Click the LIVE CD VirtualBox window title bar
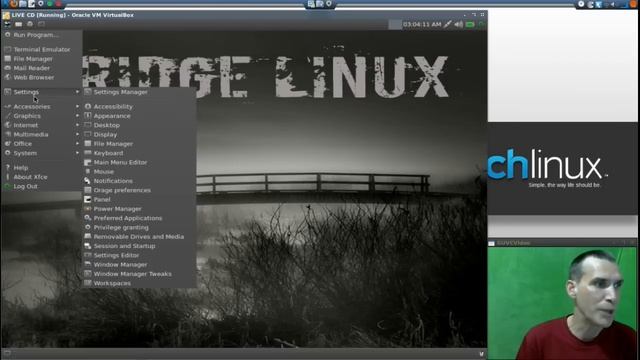640x360 pixels. coord(244,15)
